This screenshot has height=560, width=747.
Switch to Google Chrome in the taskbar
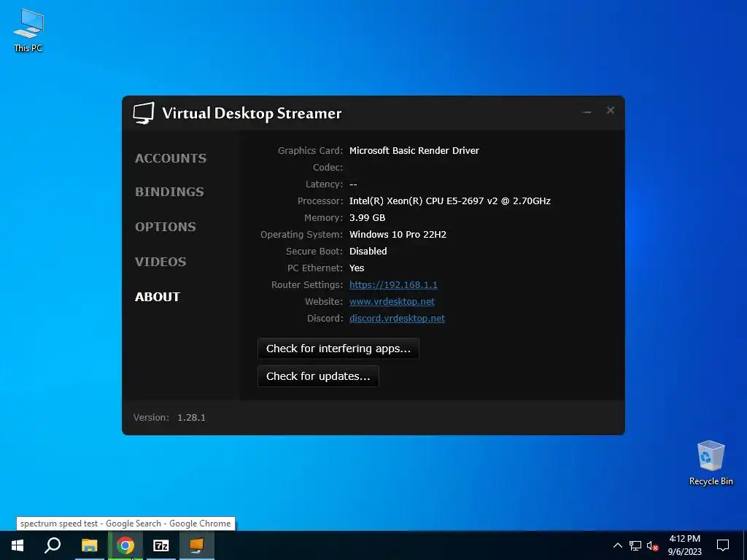125,545
